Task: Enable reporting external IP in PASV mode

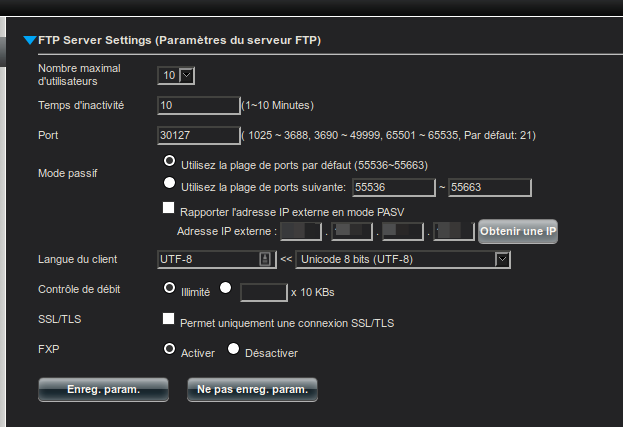Action: [169, 209]
